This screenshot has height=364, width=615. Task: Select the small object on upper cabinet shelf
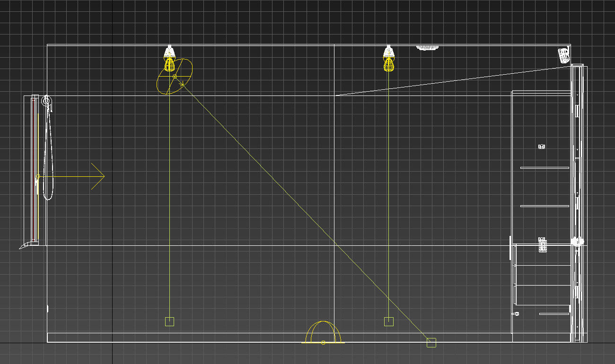[542, 147]
